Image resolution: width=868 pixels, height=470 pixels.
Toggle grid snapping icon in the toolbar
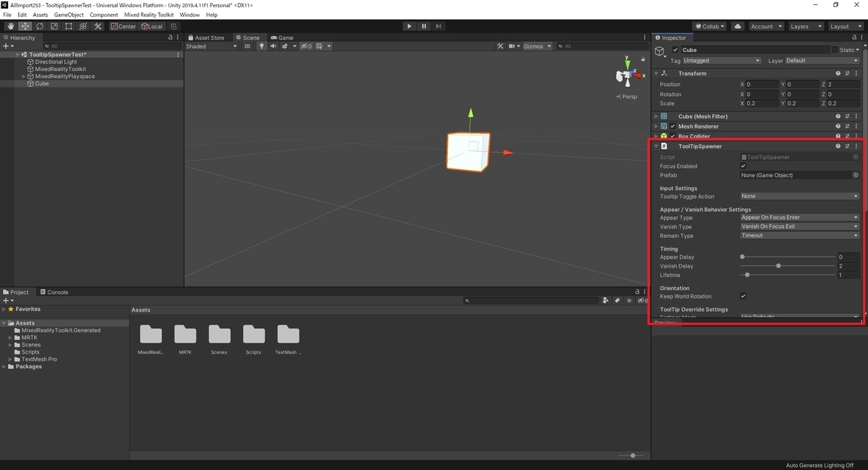click(174, 26)
